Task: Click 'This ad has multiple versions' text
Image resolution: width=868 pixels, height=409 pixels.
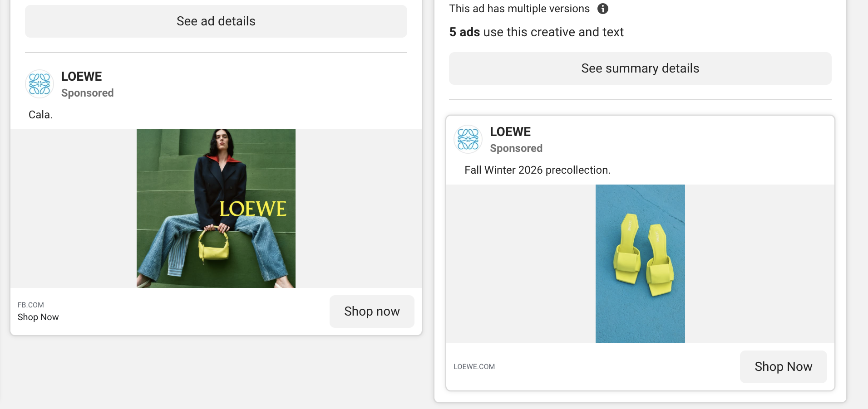Action: click(x=519, y=9)
